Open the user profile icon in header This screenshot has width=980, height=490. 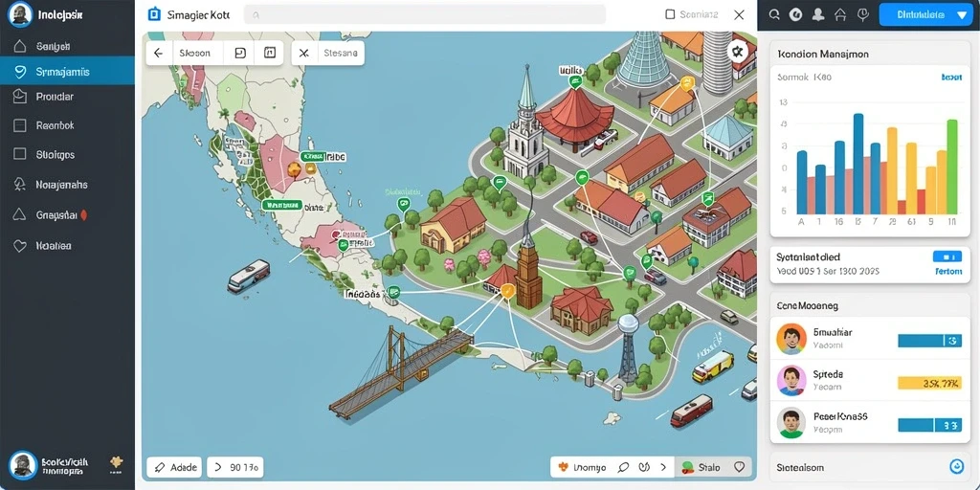[x=817, y=15]
